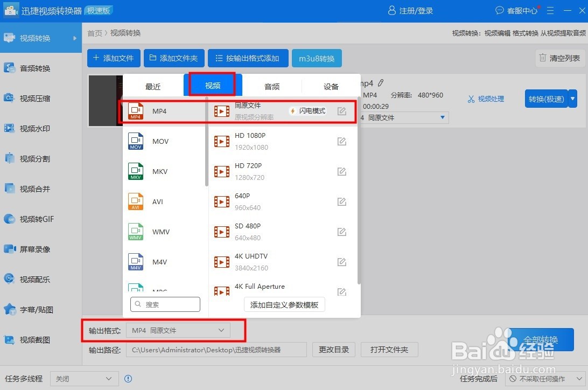Open 视频压缩 in the sidebar
The height and width of the screenshot is (390, 588).
pyautogui.click(x=40, y=98)
